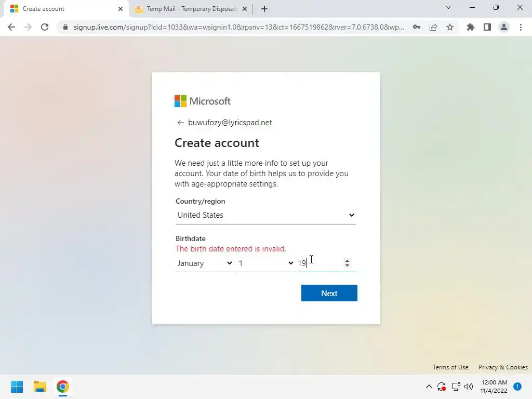This screenshot has width=532, height=399.
Task: Open the network tray icon
Action: pyautogui.click(x=456, y=387)
